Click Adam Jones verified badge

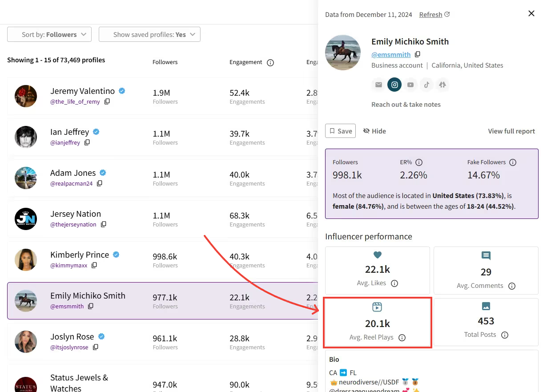click(x=103, y=173)
